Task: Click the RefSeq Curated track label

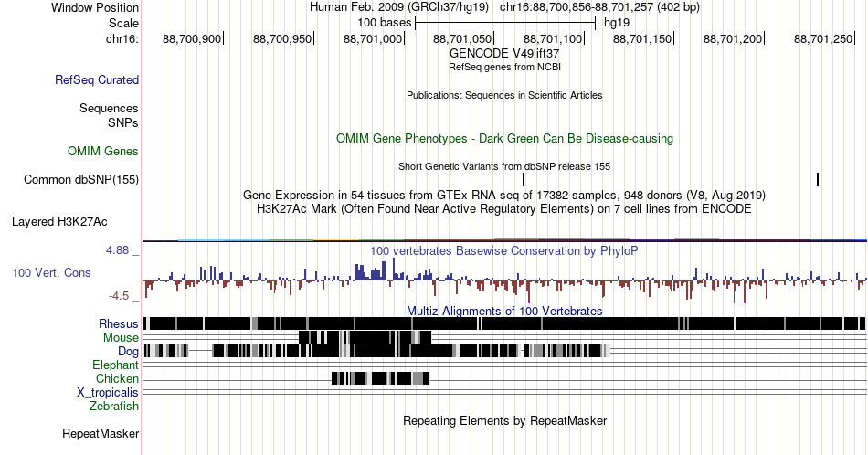Action: (x=96, y=79)
